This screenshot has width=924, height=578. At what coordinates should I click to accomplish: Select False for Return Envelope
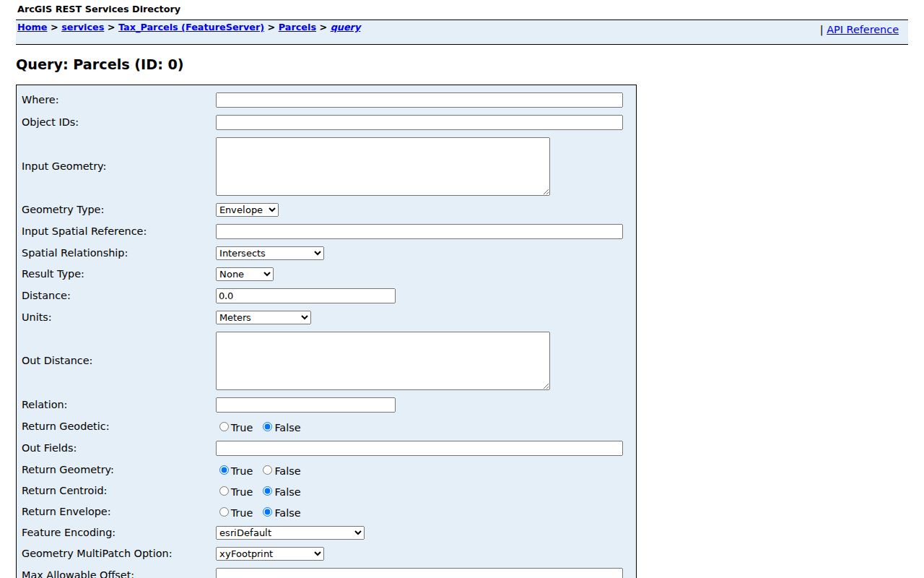pos(267,512)
